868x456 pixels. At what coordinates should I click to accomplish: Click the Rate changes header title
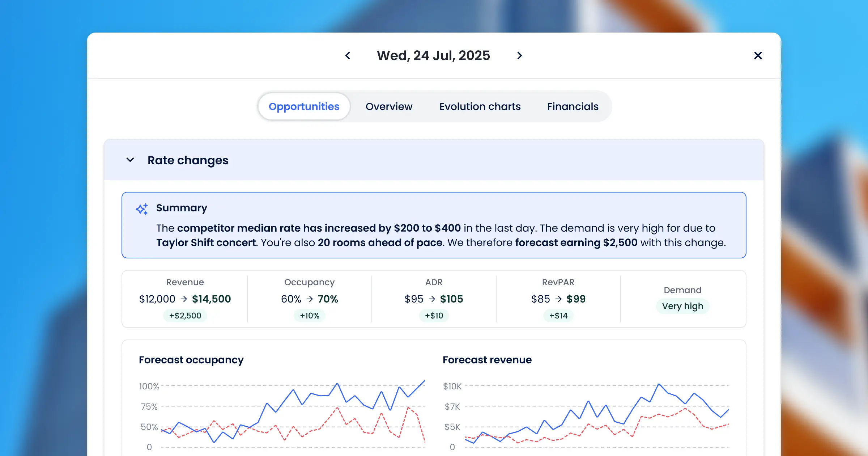(x=188, y=160)
